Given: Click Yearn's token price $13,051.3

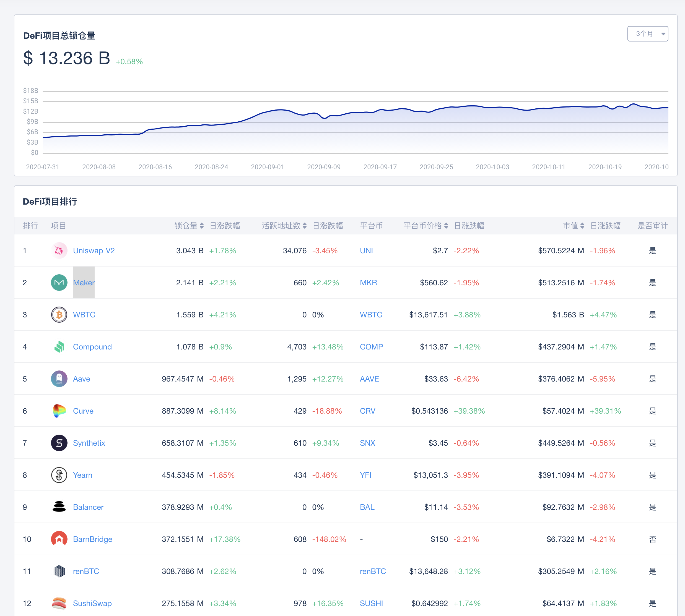Looking at the screenshot, I should [x=431, y=475].
